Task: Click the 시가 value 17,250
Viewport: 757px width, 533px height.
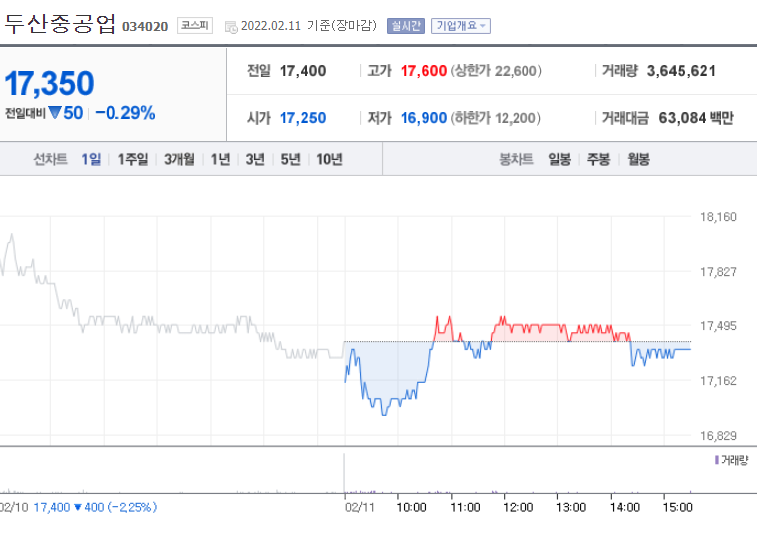Action: point(303,118)
